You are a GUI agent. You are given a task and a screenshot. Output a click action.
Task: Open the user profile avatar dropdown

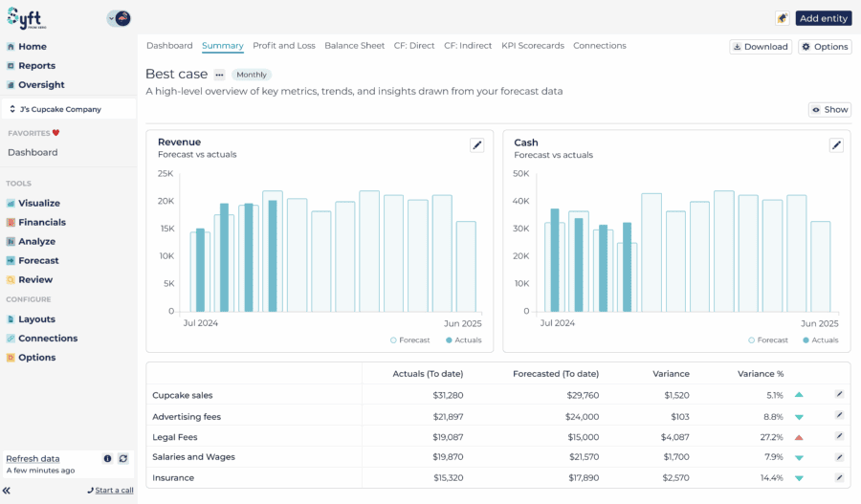(120, 18)
